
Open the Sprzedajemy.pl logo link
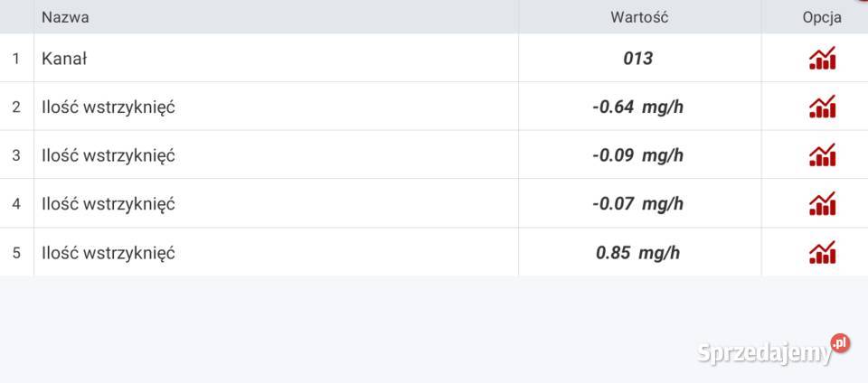pyautogui.click(x=774, y=351)
